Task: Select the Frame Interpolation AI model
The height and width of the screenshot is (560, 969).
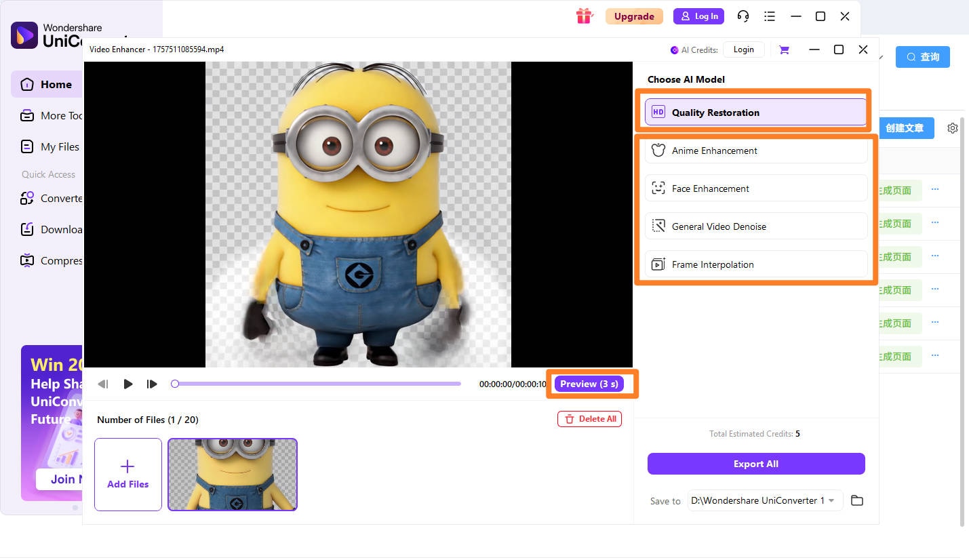Action: pyautogui.click(x=756, y=264)
